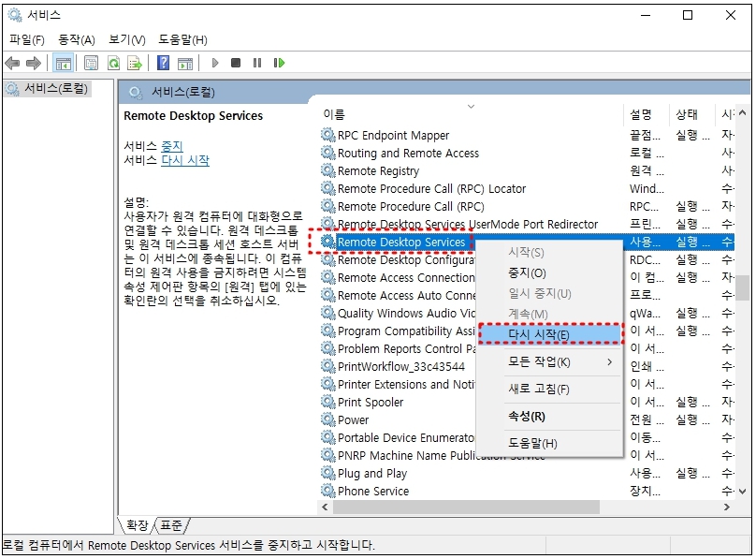Click the 서비스 중지 link
The width and height of the screenshot is (756, 559).
coord(171,146)
